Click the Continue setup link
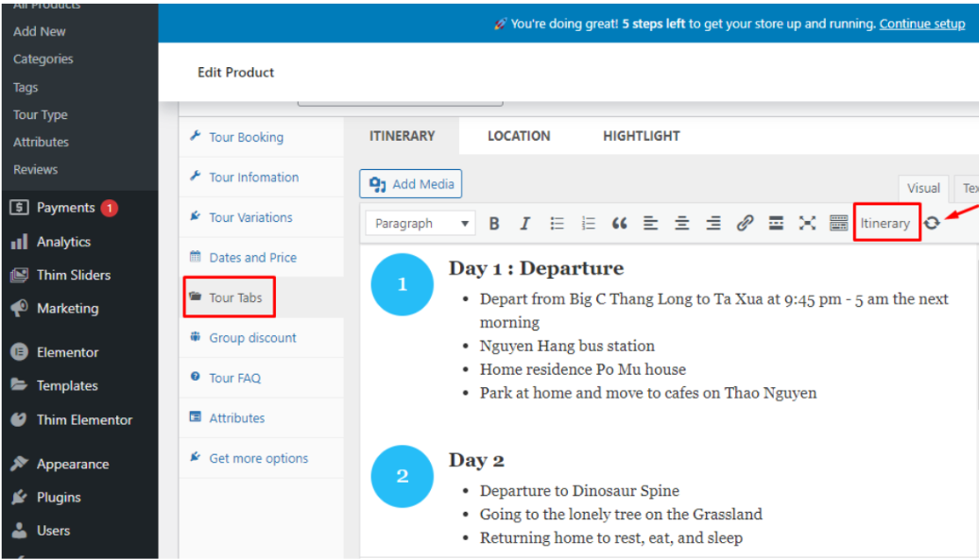The height and width of the screenshot is (560, 979). (x=922, y=24)
